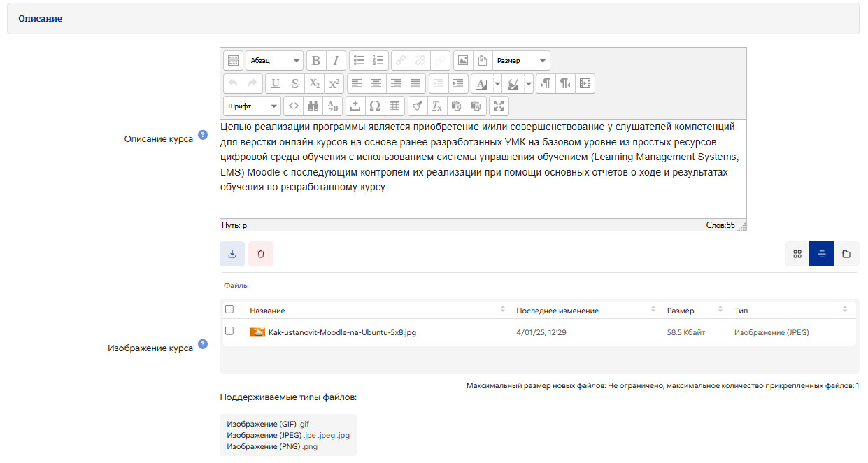Open text color picker arrow
Image resolution: width=868 pixels, height=463 pixels.
[497, 84]
